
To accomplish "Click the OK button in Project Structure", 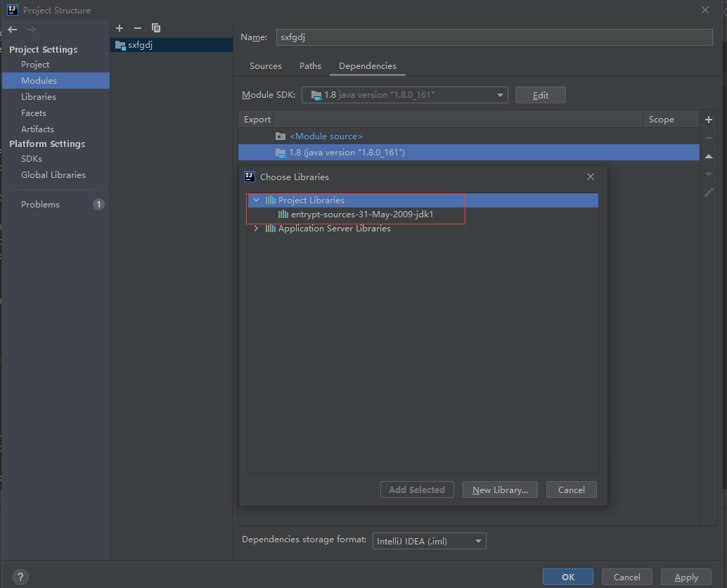I will pos(568,577).
